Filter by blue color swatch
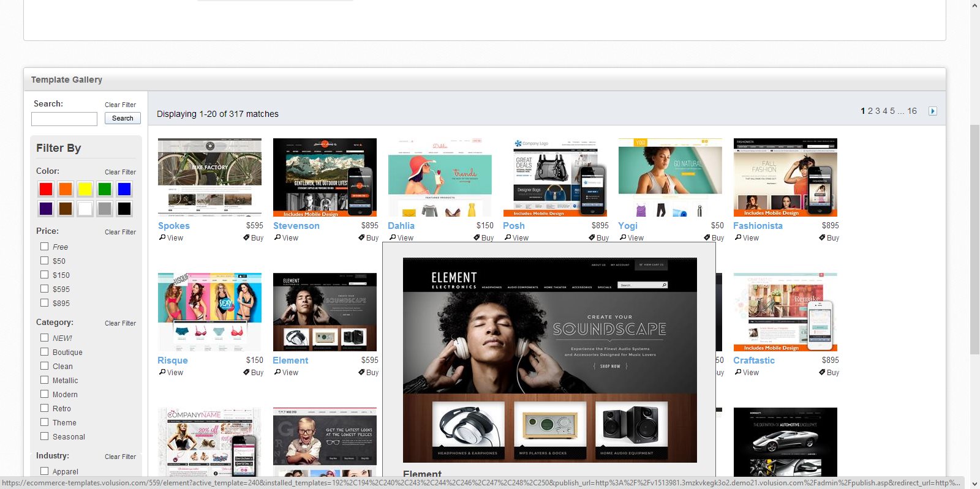This screenshot has height=489, width=980. click(124, 189)
